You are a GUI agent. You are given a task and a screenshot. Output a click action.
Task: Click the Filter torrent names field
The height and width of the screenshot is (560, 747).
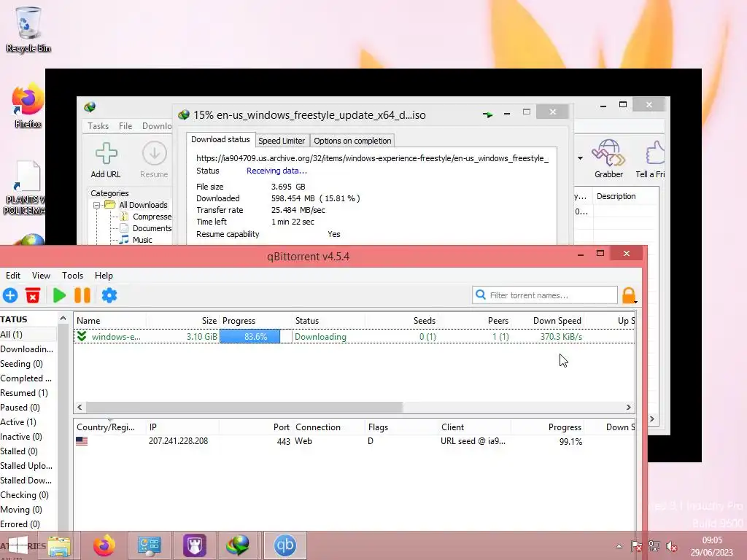pyautogui.click(x=544, y=295)
